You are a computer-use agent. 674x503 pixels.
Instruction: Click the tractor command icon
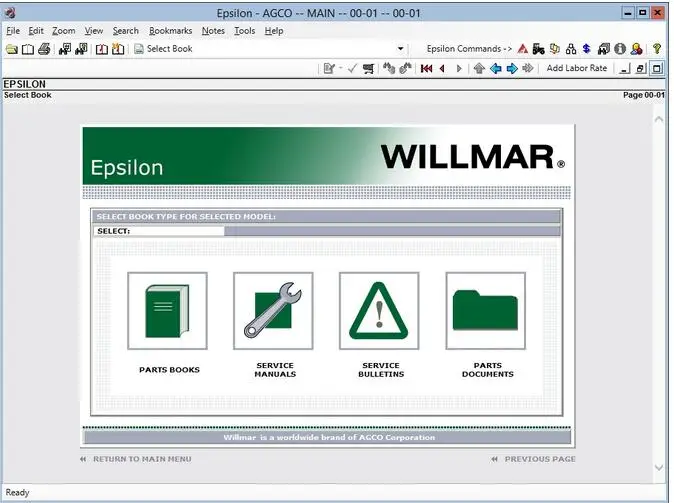(539, 49)
